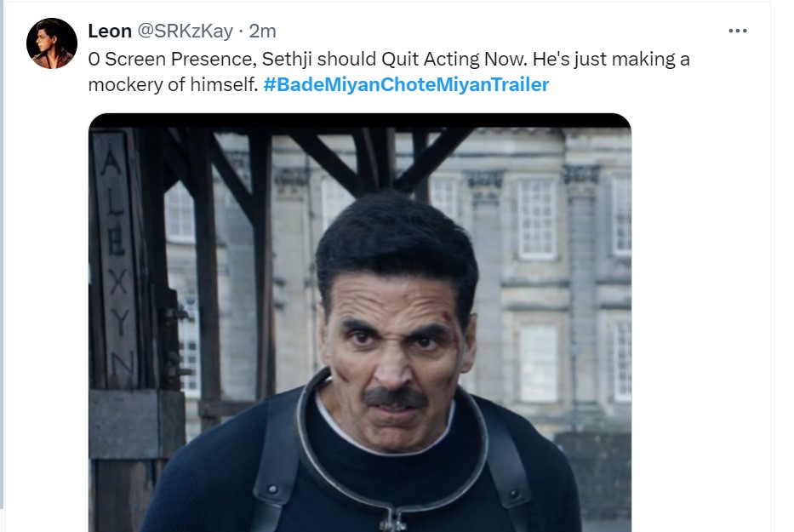Open the more options ellipsis menu
Screen dimensions: 794x532
[738, 31]
